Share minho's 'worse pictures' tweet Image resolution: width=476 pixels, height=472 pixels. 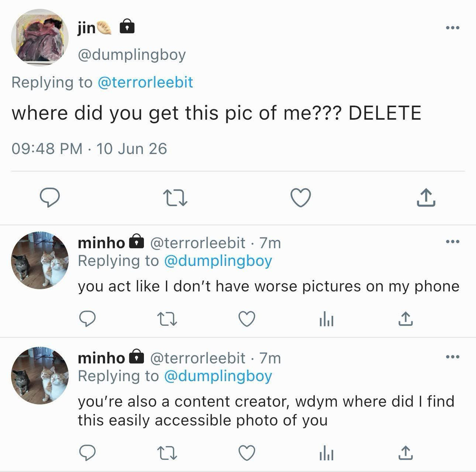coord(405,319)
